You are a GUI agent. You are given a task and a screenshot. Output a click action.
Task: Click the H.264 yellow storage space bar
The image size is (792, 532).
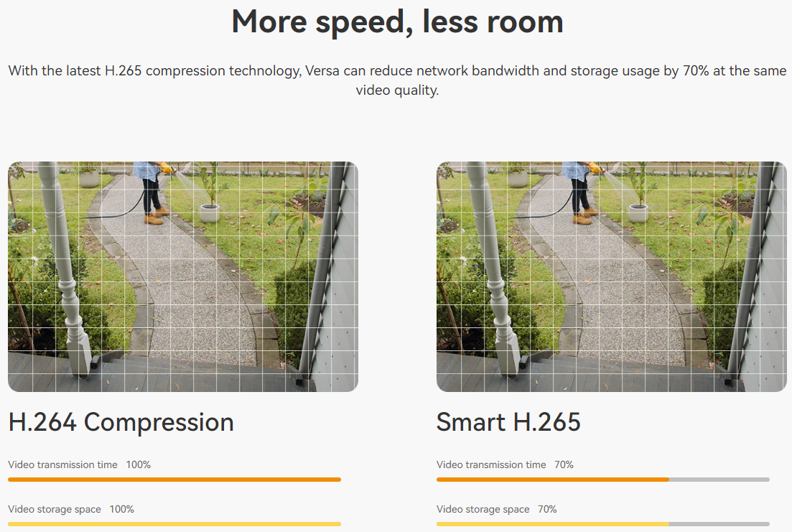(x=174, y=524)
